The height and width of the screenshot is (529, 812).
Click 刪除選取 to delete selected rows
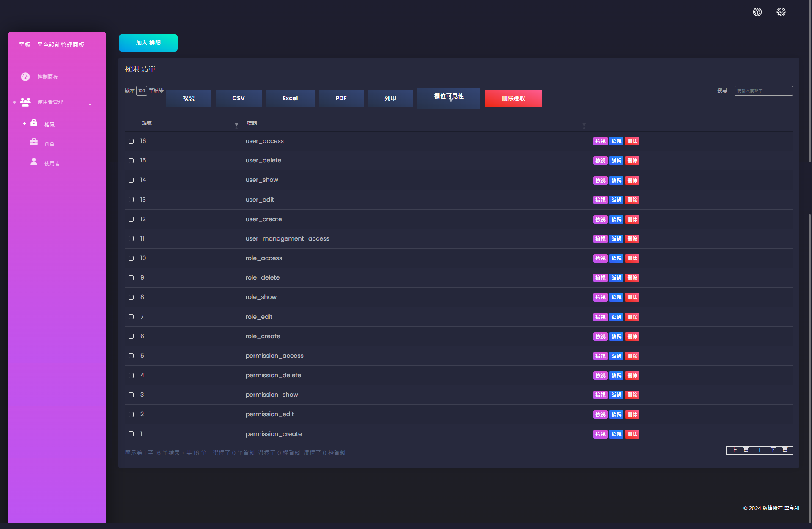(513, 98)
